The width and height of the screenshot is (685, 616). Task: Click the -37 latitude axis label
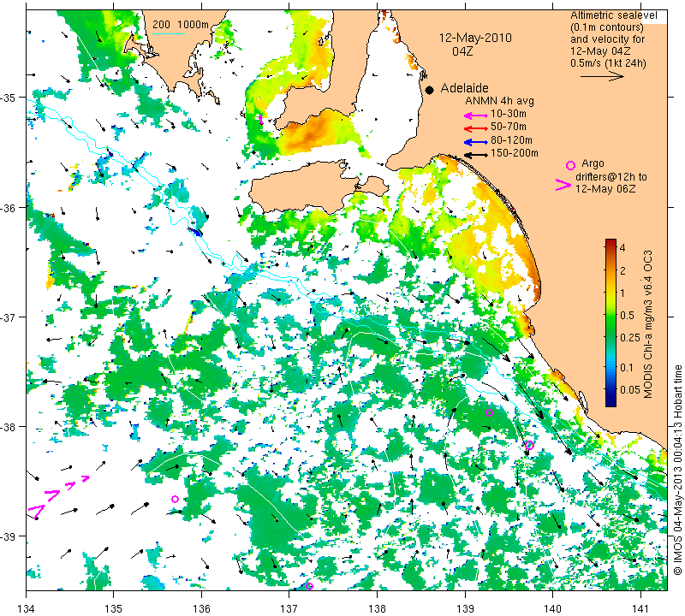14,317
